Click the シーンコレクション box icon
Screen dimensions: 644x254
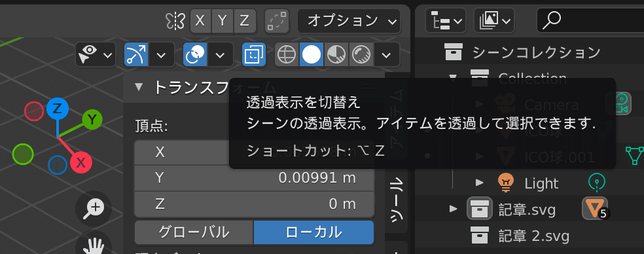click(454, 52)
